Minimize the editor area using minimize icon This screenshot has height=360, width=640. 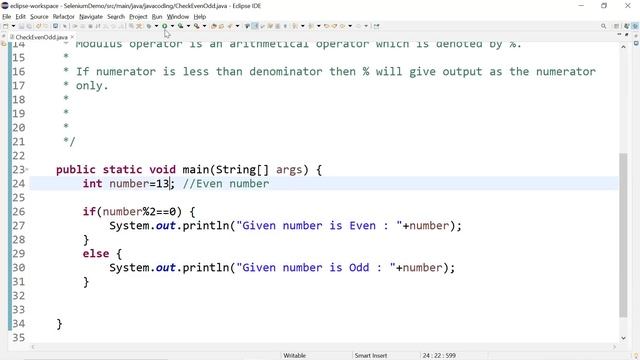pos(619,35)
